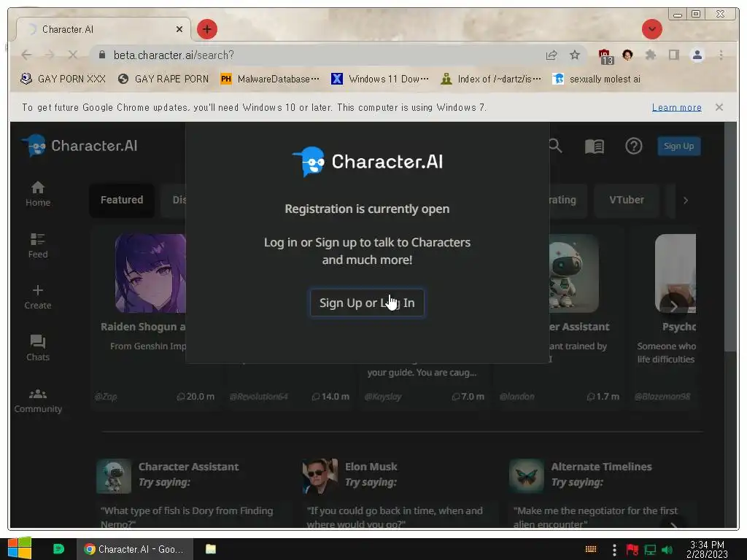Open the MalwareDatabase bookmark
The image size is (747, 560).
tap(270, 79)
